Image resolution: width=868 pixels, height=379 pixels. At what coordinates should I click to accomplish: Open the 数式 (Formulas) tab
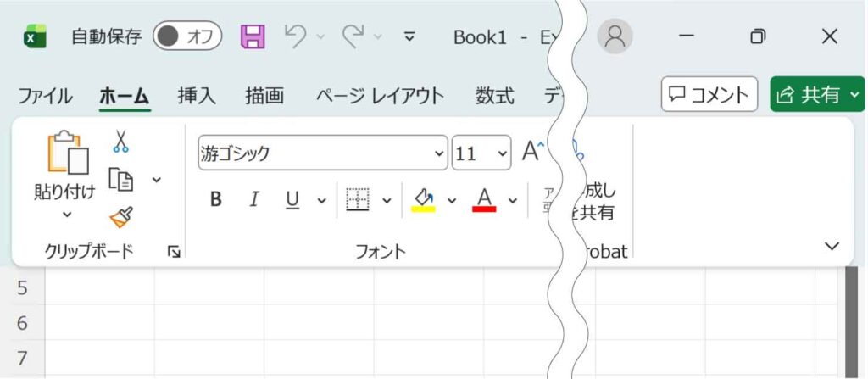494,96
